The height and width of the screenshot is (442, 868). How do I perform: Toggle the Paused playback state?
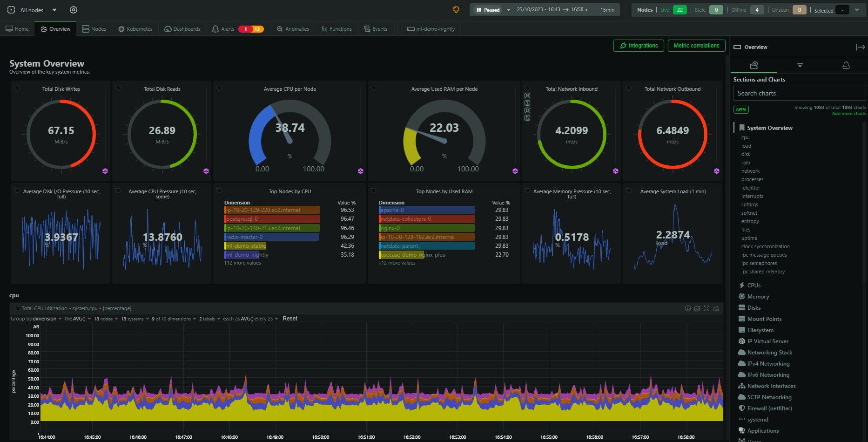[x=488, y=10]
